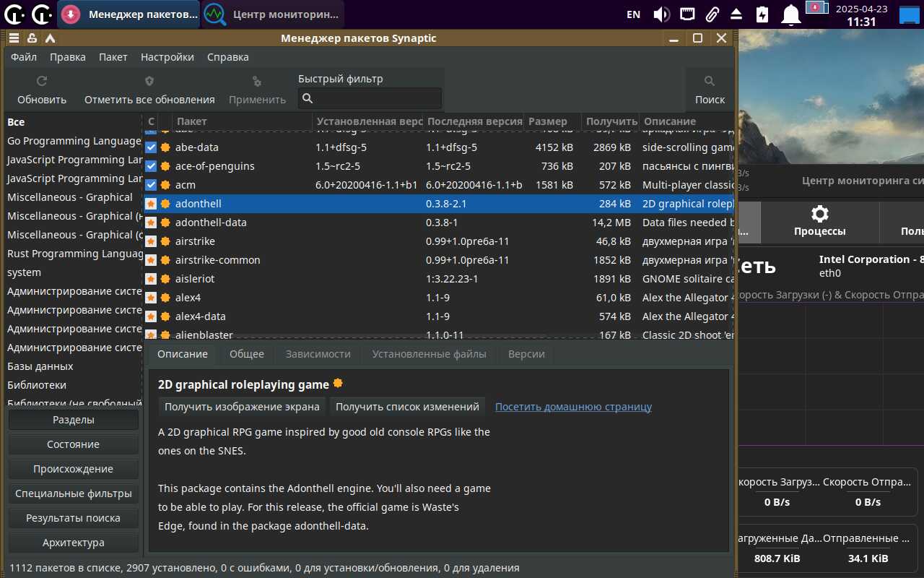Open the clipboard paperclip tray icon
Image resolution: width=924 pixels, height=578 pixels.
[x=712, y=14]
